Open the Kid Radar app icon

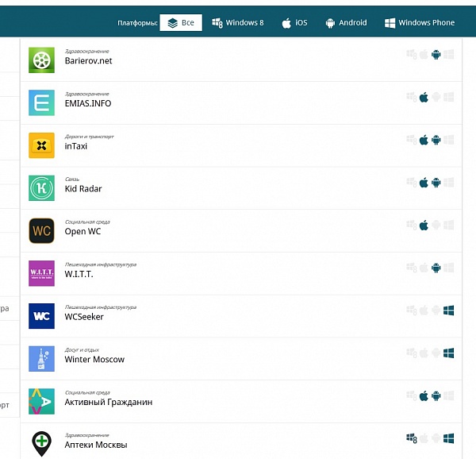coord(41,188)
